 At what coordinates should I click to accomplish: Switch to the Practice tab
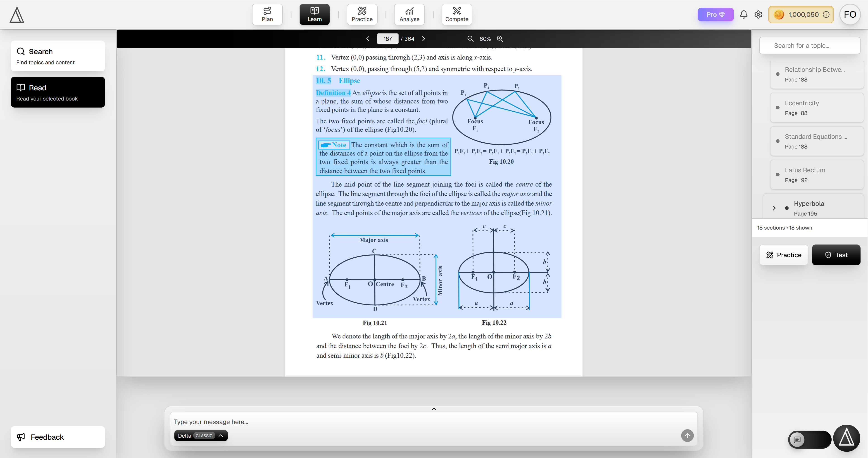tap(362, 14)
